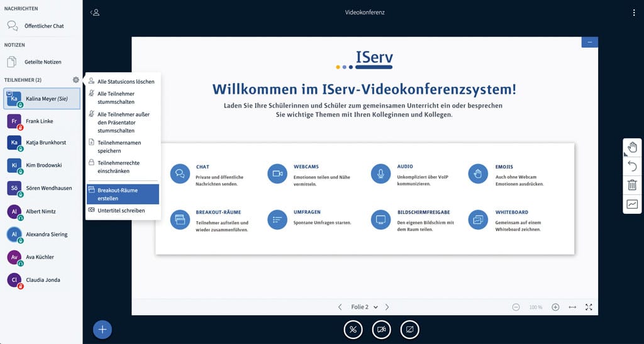
Task: Click the Bildschirmfreigabe monitor icon on slide
Action: point(380,219)
